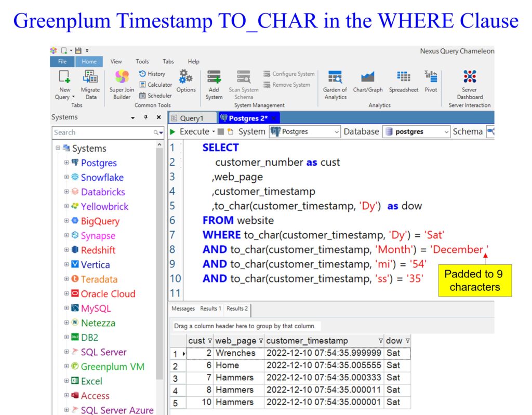Launch the Super Join Builder
Screen dimensions: 532x415
tap(122, 78)
